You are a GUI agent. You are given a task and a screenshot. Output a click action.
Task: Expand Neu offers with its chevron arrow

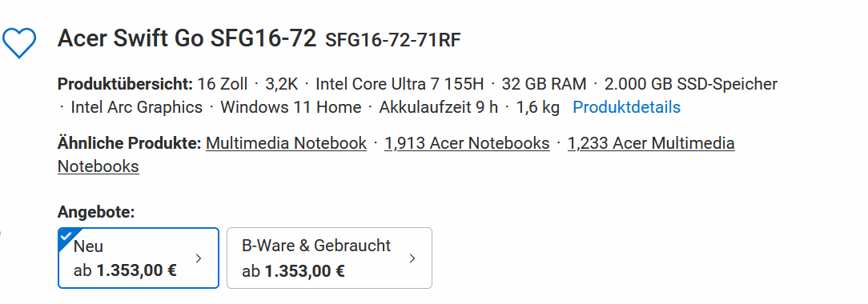[199, 258]
